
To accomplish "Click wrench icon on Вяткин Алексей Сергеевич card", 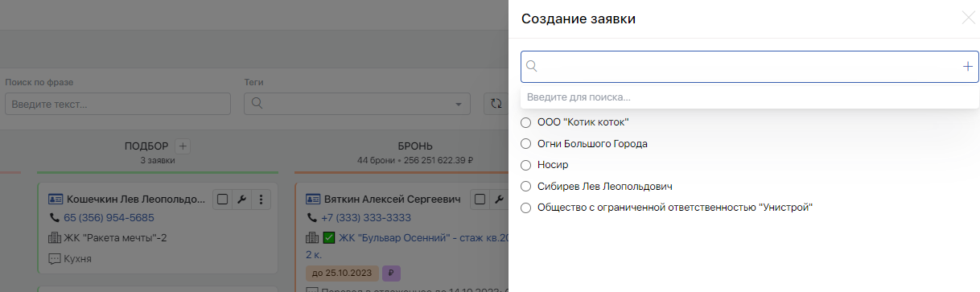I will 499,199.
